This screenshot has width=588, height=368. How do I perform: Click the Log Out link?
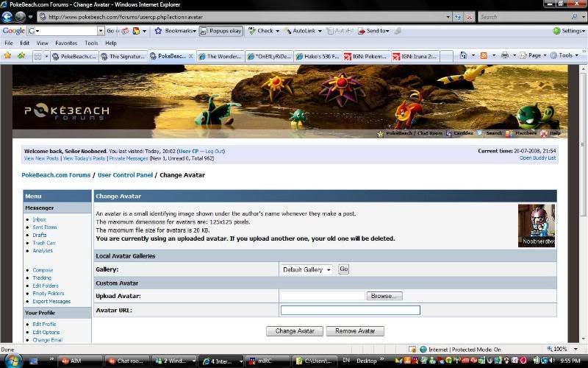coord(215,152)
